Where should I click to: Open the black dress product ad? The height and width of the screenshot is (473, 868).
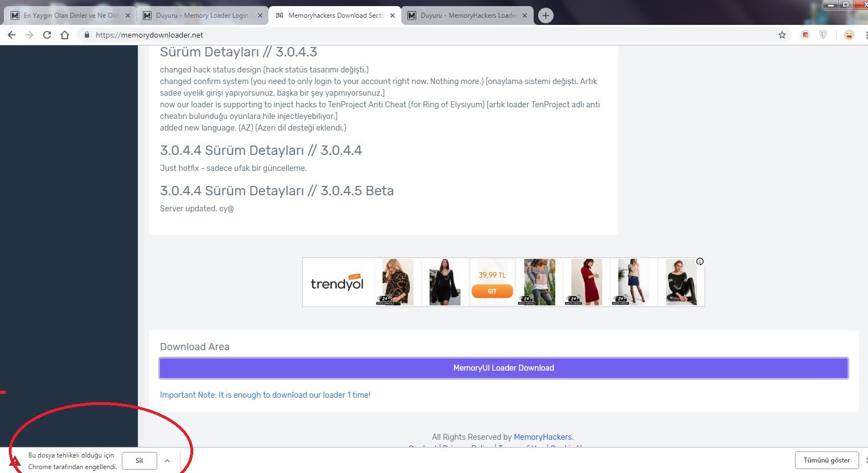point(445,282)
